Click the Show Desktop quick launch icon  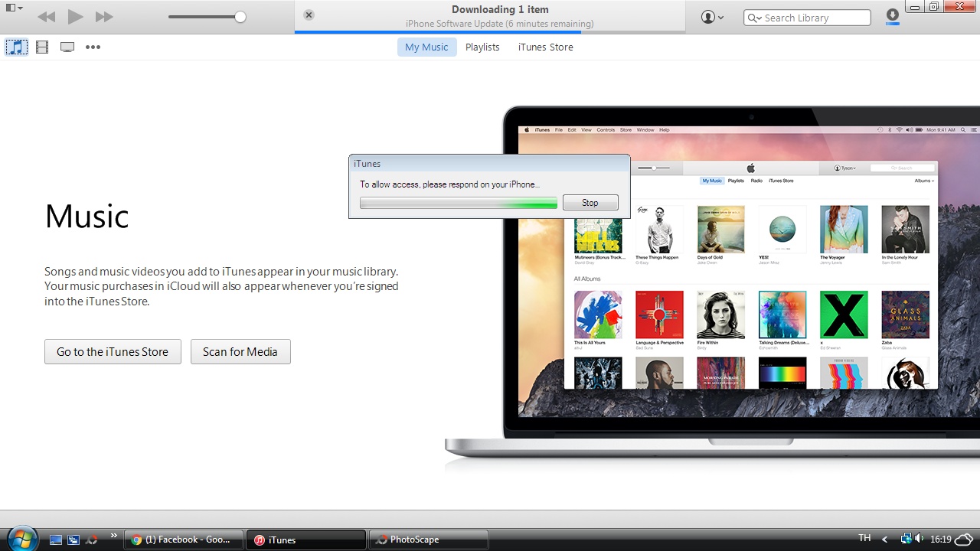[55, 540]
